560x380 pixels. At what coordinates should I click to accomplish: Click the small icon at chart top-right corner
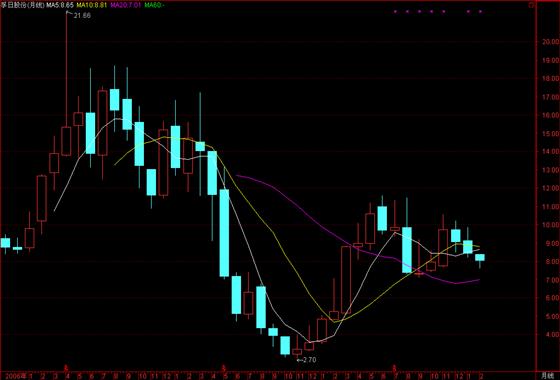(x=531, y=5)
